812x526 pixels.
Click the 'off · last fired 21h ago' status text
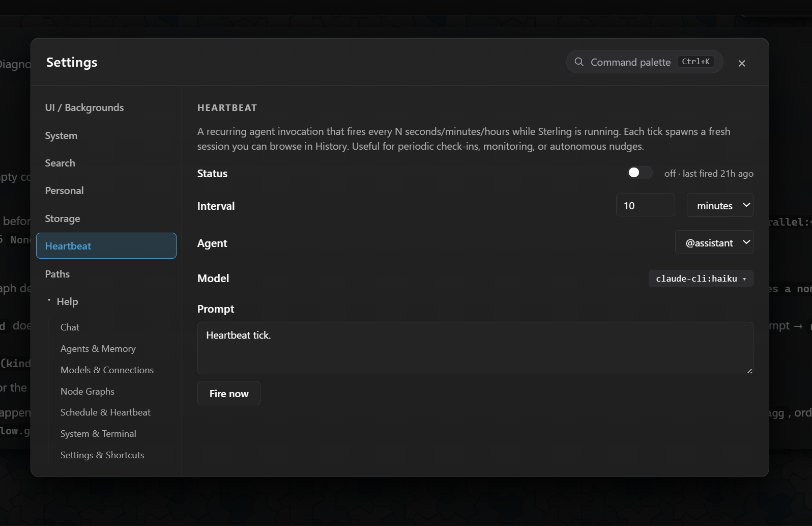[x=709, y=173]
